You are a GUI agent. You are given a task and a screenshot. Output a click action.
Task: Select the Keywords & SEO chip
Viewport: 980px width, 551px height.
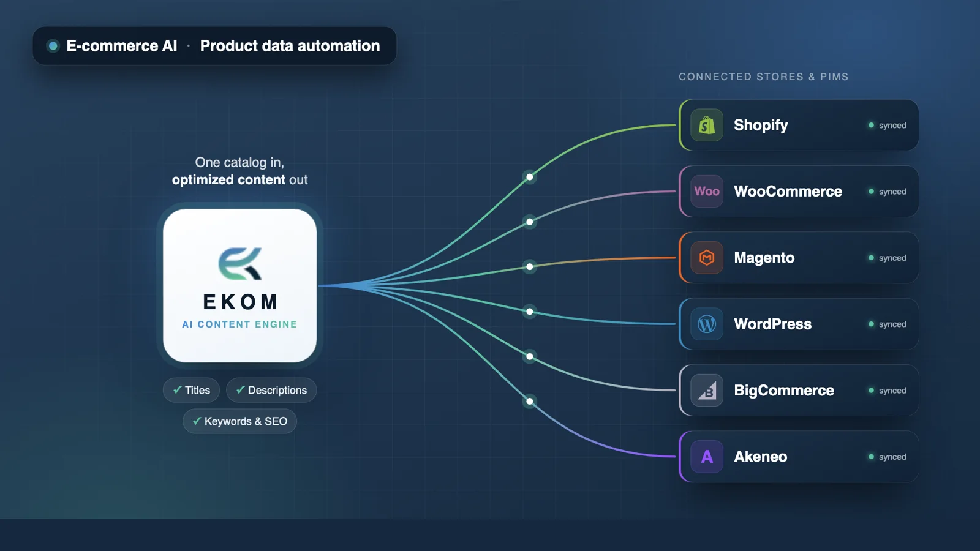[x=239, y=421]
